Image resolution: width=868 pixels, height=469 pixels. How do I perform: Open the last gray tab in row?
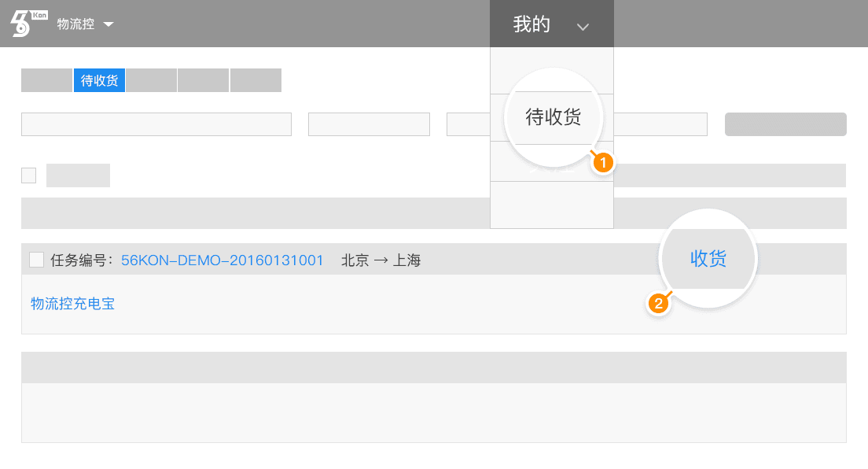[x=256, y=80]
